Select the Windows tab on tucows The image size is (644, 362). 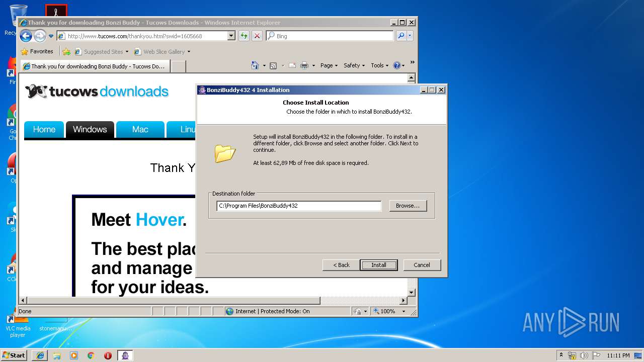90,129
